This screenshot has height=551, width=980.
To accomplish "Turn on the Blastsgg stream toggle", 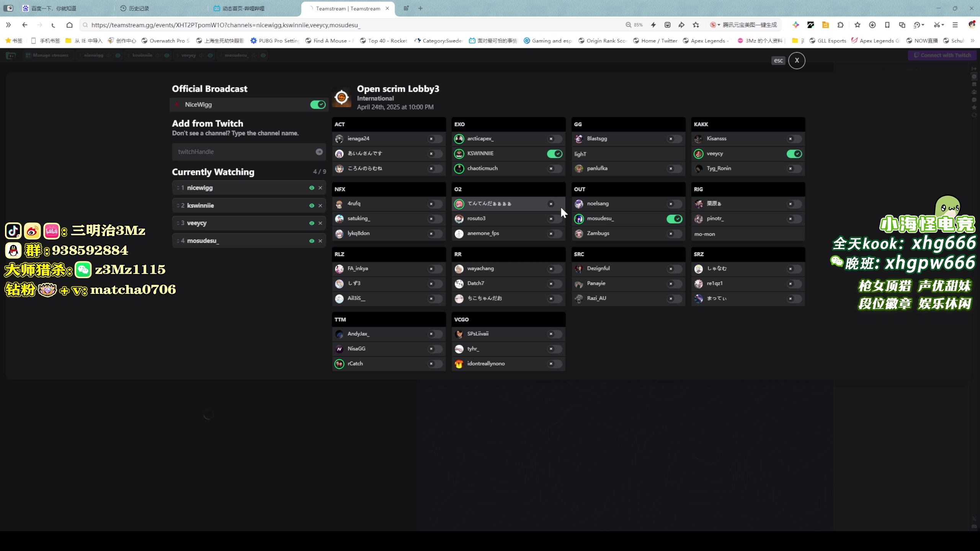I will [675, 139].
